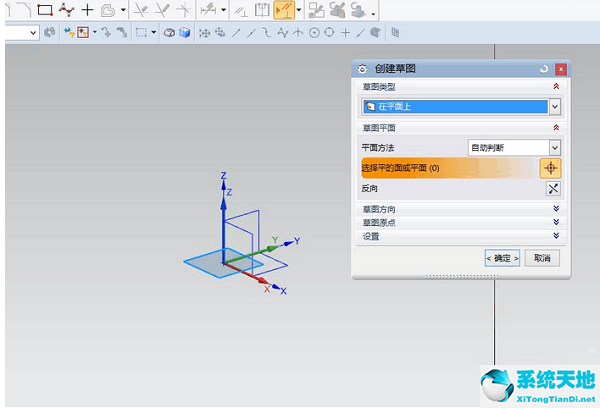Toggle the Point on Curve snap icon
The width and height of the screenshot is (600, 408).
[x=360, y=33]
